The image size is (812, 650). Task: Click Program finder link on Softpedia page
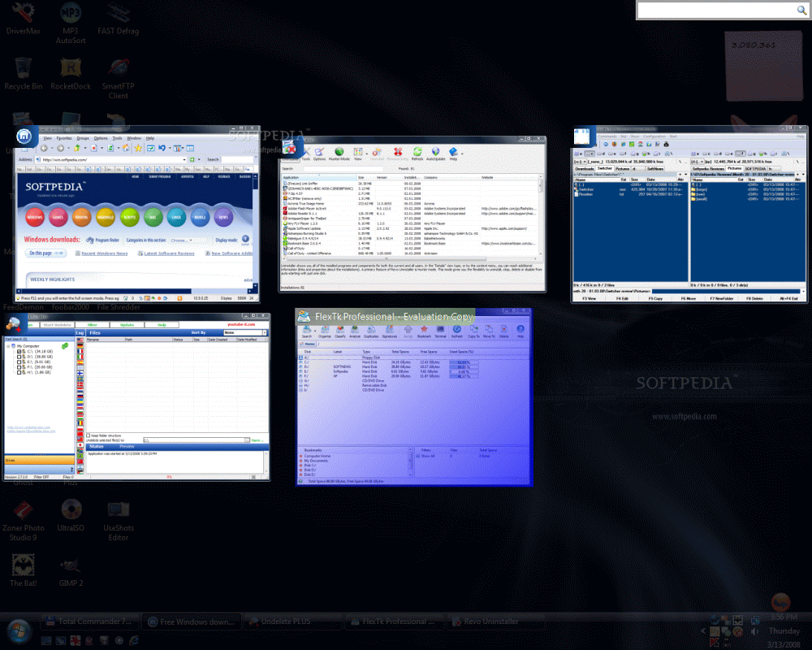(103, 240)
